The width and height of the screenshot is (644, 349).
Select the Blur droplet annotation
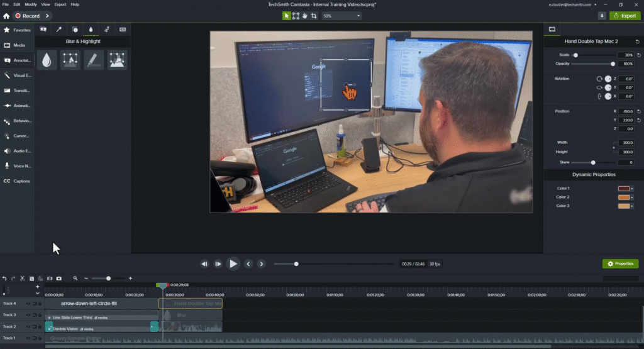click(47, 60)
